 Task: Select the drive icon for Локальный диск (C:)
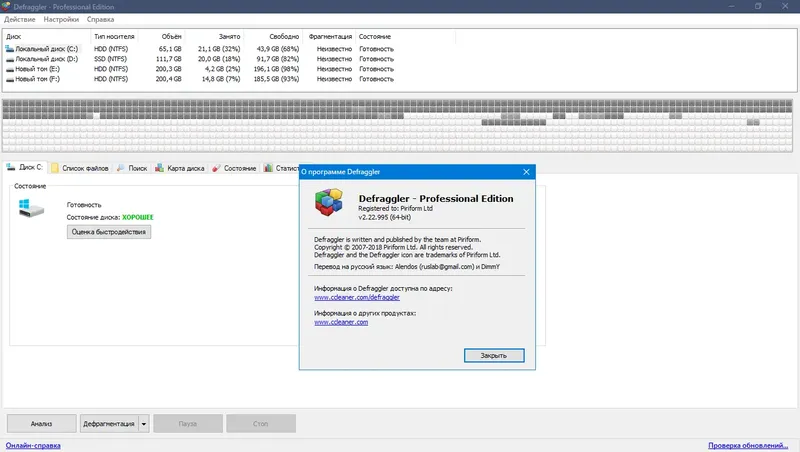(10, 49)
